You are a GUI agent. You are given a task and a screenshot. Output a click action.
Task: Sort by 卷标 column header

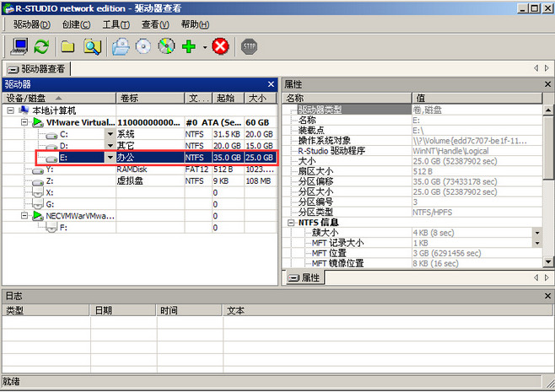tap(150, 98)
